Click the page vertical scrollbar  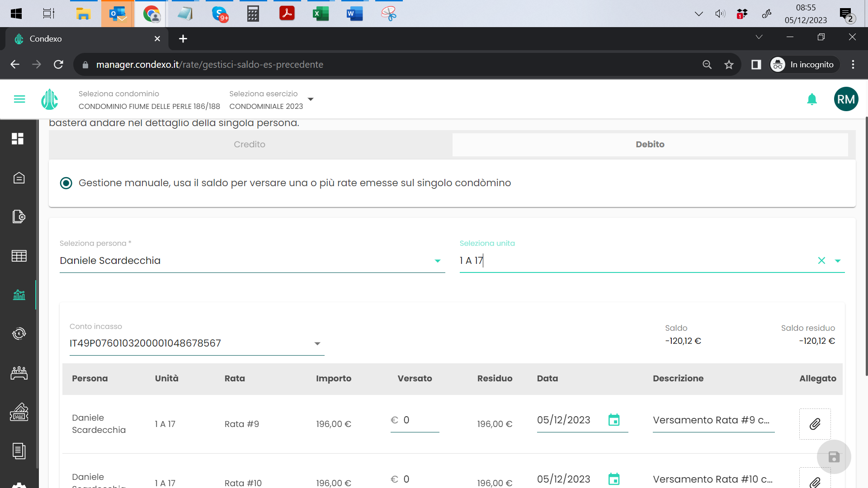[866, 246]
